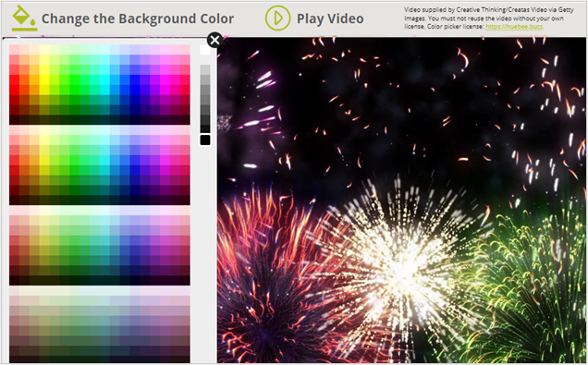The width and height of the screenshot is (588, 365).
Task: Click the Change the Background Color label
Action: (137, 18)
